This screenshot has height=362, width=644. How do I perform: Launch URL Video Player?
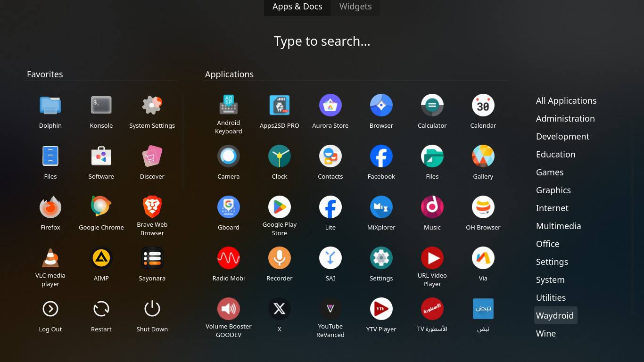point(432,258)
